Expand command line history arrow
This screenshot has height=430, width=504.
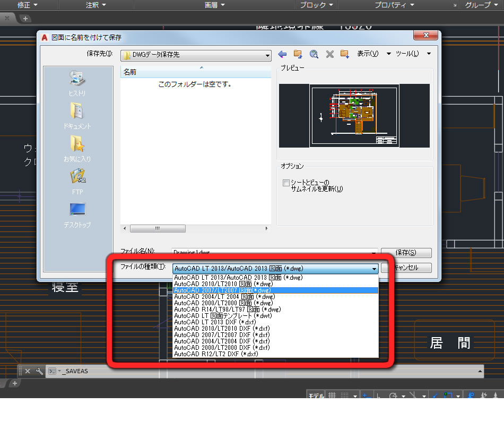[480, 371]
